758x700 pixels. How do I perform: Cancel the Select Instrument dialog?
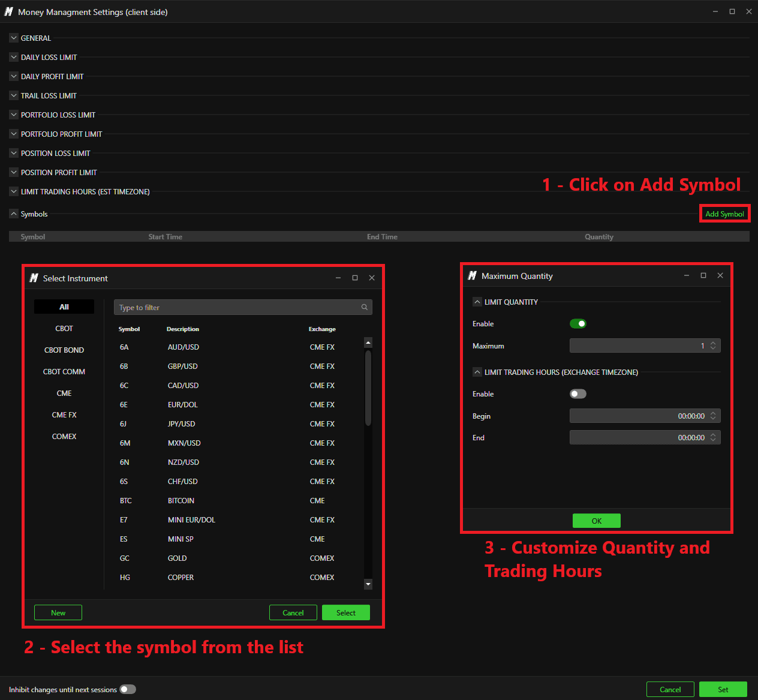pyautogui.click(x=293, y=612)
